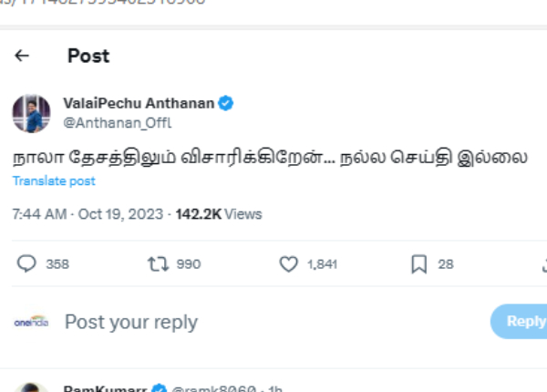Repost the tweet using the retweet icon
The image size is (547, 392).
point(157,263)
